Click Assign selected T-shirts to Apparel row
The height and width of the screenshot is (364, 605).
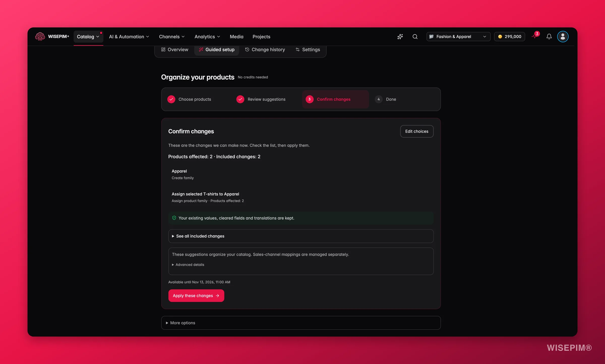(301, 197)
